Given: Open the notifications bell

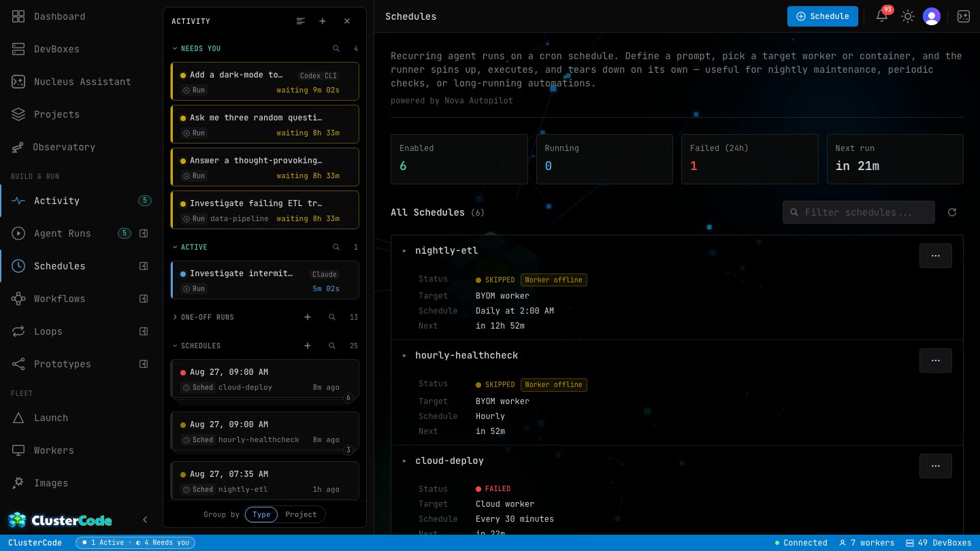Looking at the screenshot, I should (882, 16).
